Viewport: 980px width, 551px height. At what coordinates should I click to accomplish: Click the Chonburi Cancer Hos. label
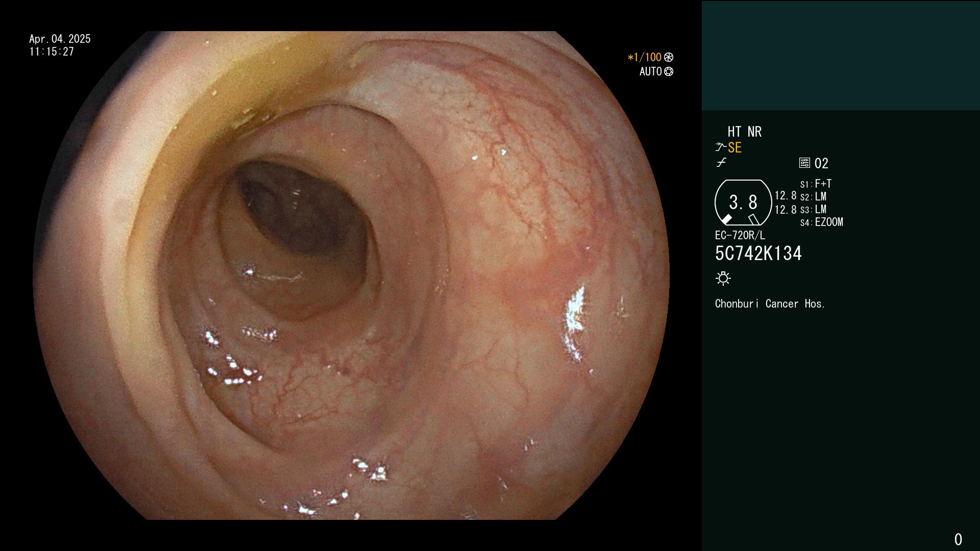(x=770, y=304)
